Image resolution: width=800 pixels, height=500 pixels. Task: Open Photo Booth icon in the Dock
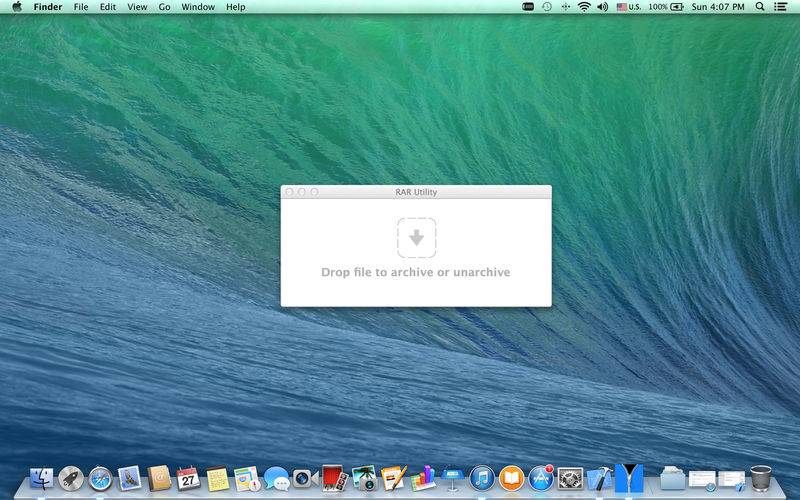(334, 478)
